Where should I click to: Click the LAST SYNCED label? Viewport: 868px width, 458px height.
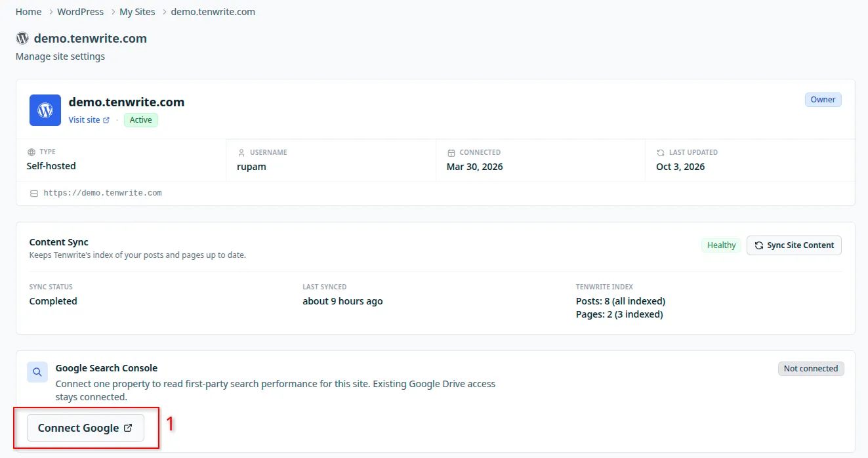pos(325,287)
